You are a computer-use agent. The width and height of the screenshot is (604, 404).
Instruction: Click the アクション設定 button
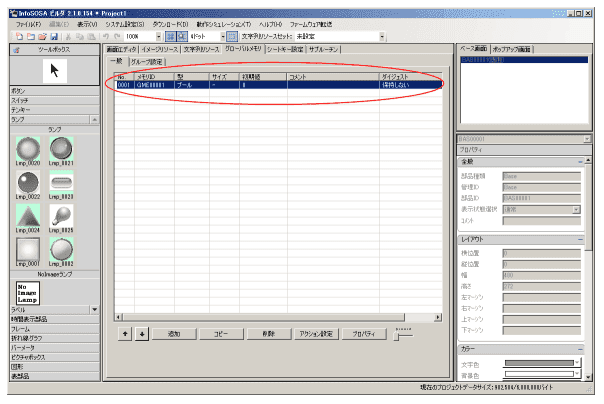click(x=315, y=333)
